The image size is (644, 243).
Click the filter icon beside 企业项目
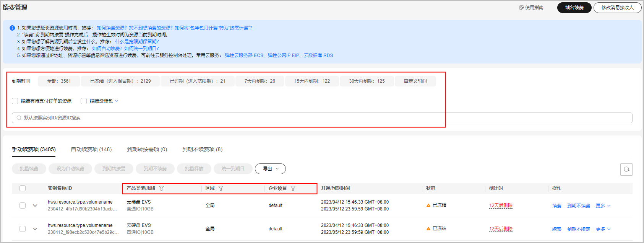293,188
